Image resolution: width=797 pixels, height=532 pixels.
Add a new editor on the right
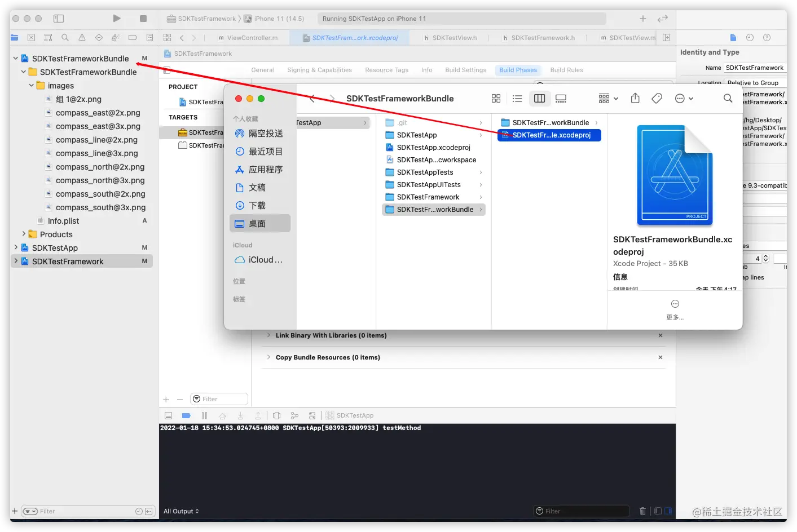click(x=667, y=38)
